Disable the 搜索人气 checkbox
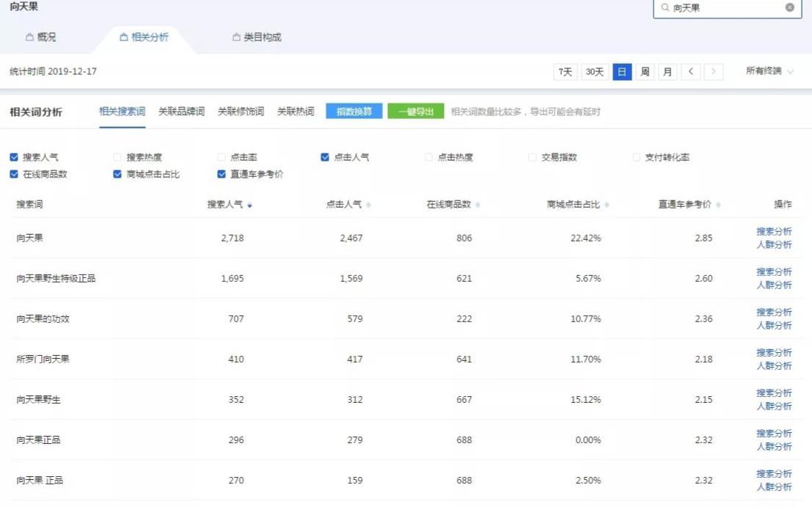 [13, 156]
